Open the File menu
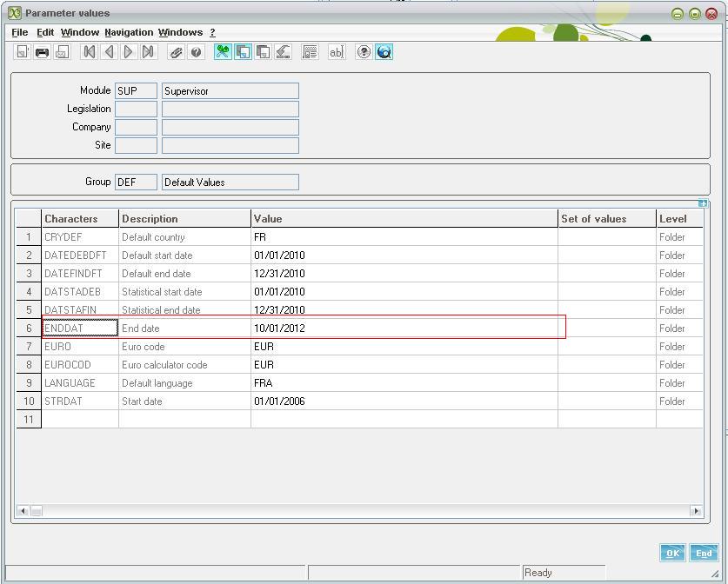 pyautogui.click(x=19, y=32)
